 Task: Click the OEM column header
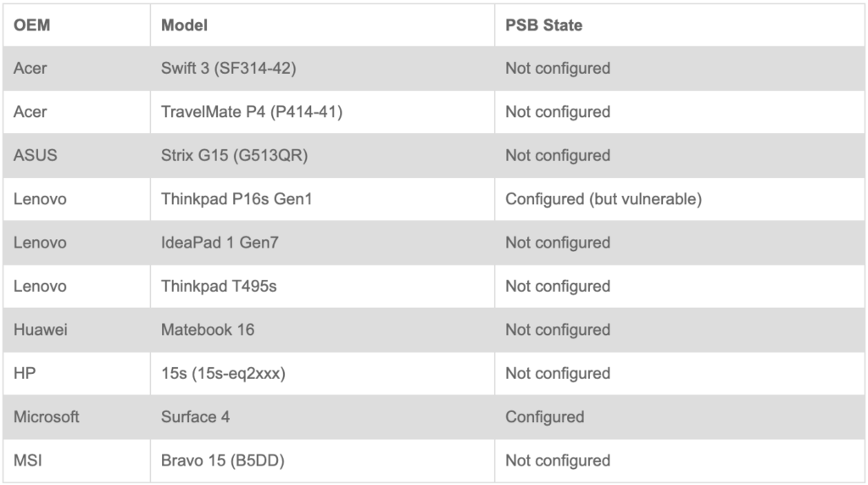(32, 25)
